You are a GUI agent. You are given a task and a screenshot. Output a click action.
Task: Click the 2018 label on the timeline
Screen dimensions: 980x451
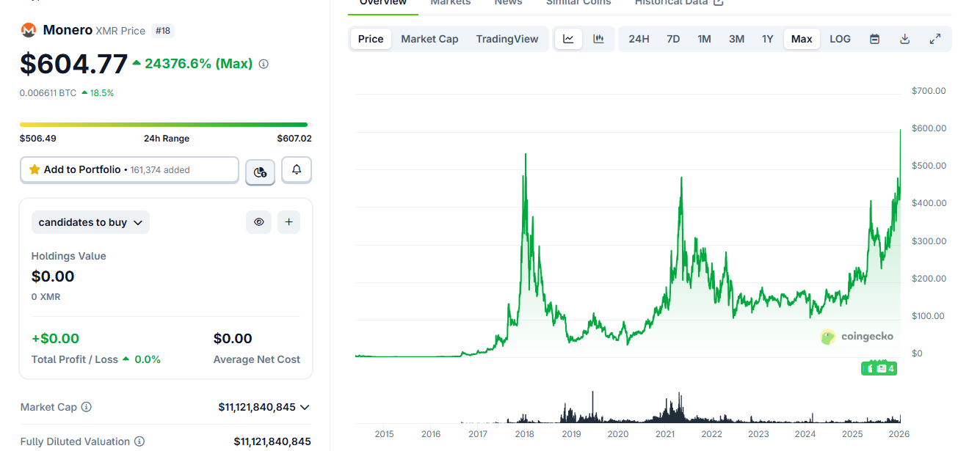[x=525, y=434]
